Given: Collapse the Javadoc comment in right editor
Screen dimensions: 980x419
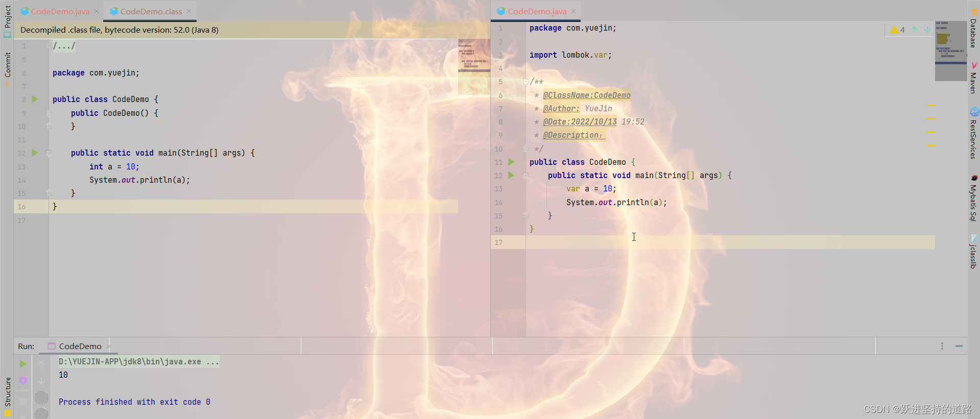Looking at the screenshot, I should [525, 82].
